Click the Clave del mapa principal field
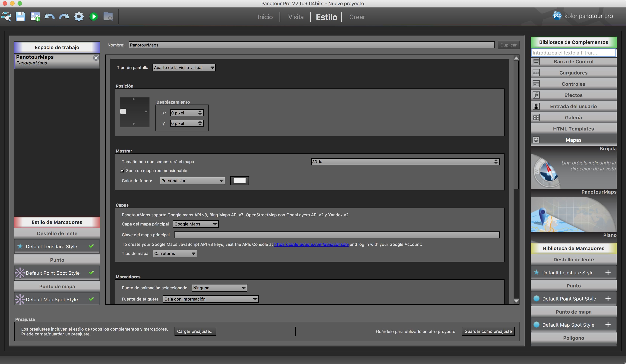 point(337,235)
